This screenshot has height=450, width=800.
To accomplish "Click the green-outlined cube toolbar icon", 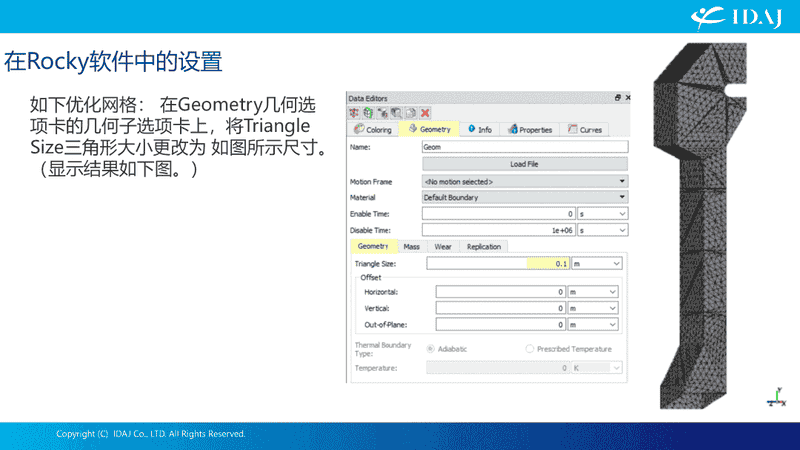I will (x=368, y=113).
